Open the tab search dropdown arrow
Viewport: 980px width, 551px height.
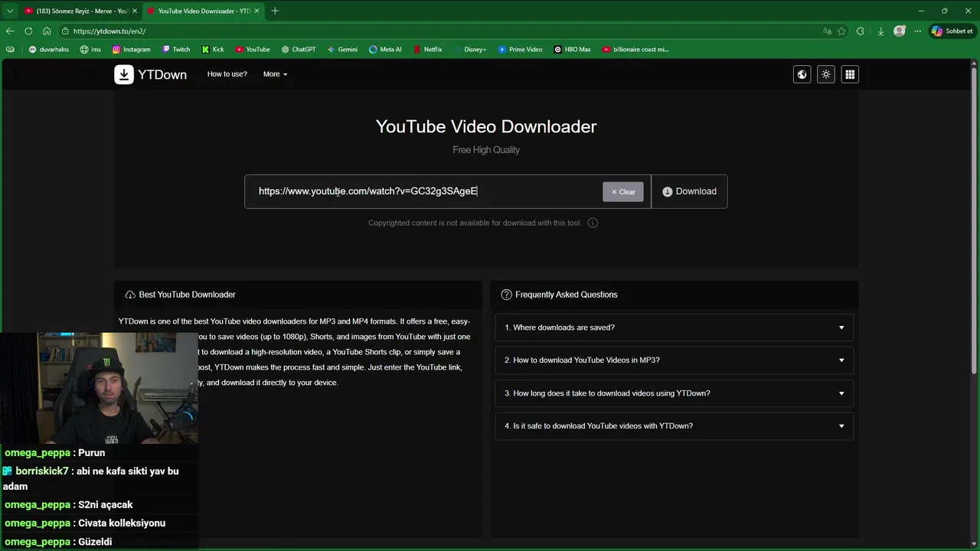click(10, 11)
